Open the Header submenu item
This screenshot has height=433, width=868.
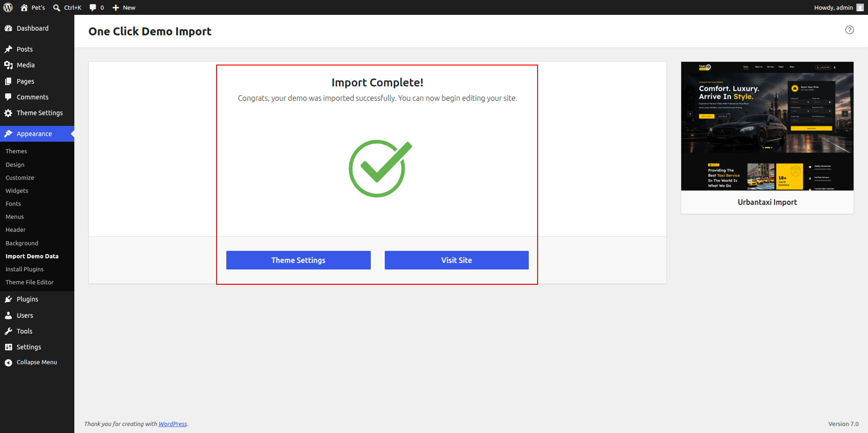coord(15,230)
